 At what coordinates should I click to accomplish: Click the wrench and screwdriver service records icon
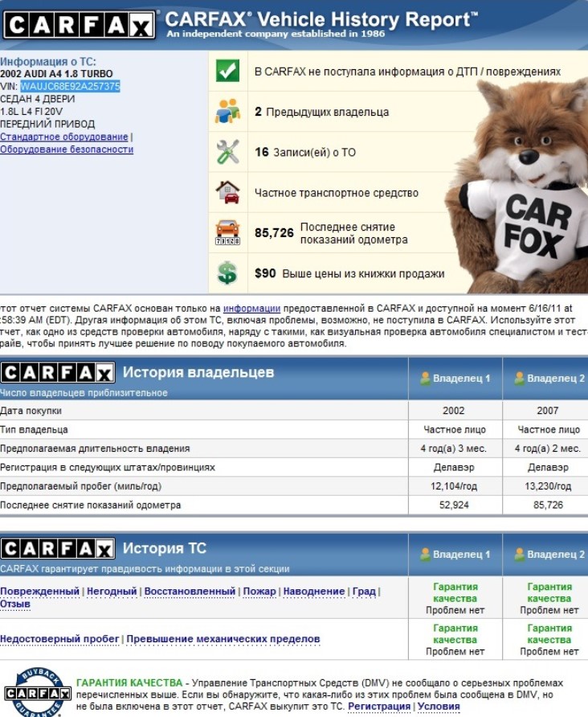click(227, 152)
